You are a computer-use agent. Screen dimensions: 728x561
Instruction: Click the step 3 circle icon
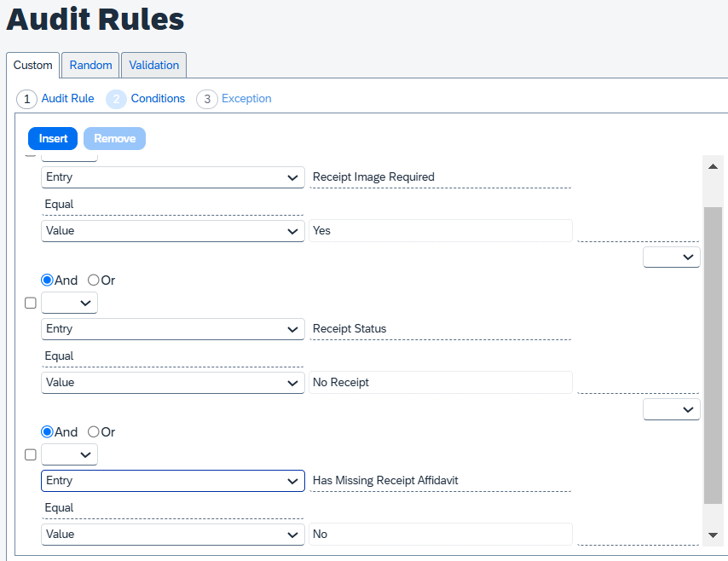[207, 99]
